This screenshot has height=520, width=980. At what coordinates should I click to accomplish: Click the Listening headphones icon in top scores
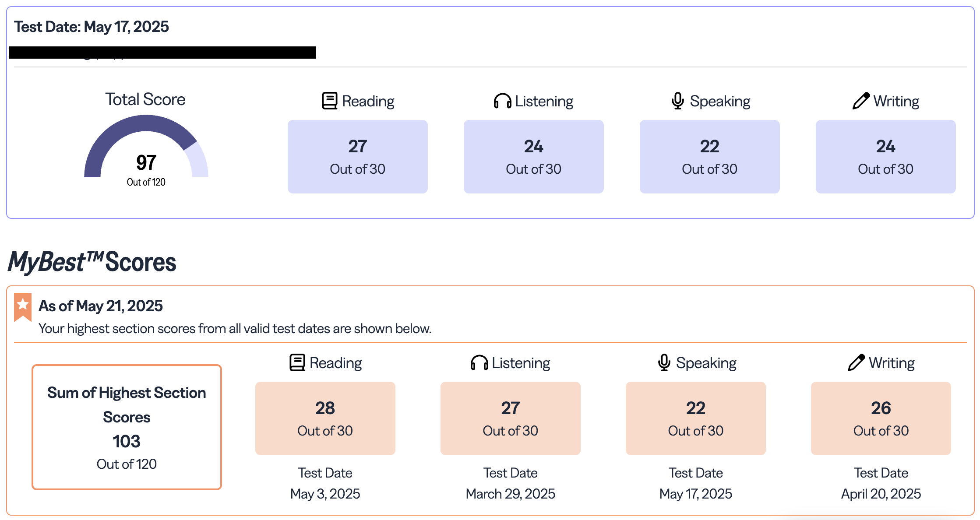coord(502,101)
